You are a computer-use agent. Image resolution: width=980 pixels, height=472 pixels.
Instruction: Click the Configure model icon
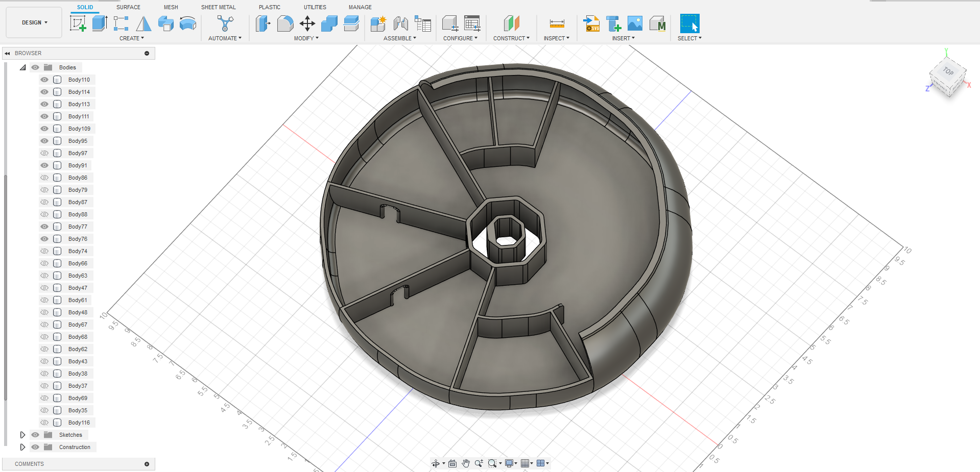450,23
